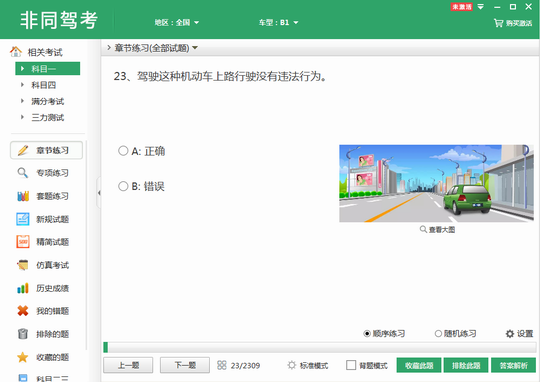
Task: Open the title bar dropdown triangle menu
Action: tap(481, 7)
